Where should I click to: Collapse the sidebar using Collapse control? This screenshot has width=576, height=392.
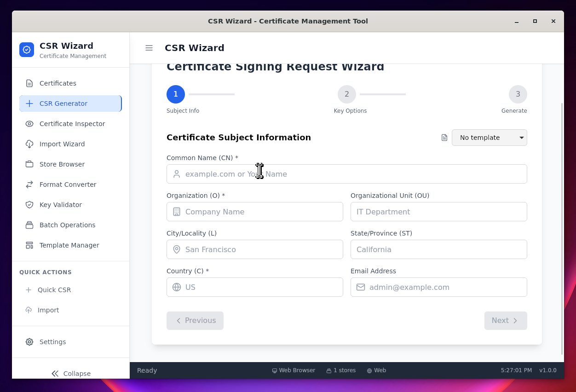(x=71, y=374)
